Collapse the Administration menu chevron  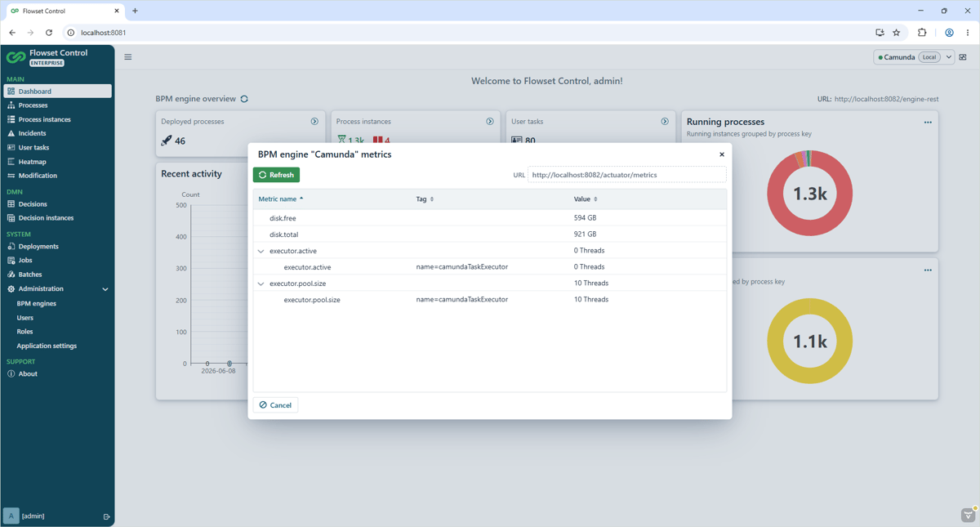[x=105, y=289]
